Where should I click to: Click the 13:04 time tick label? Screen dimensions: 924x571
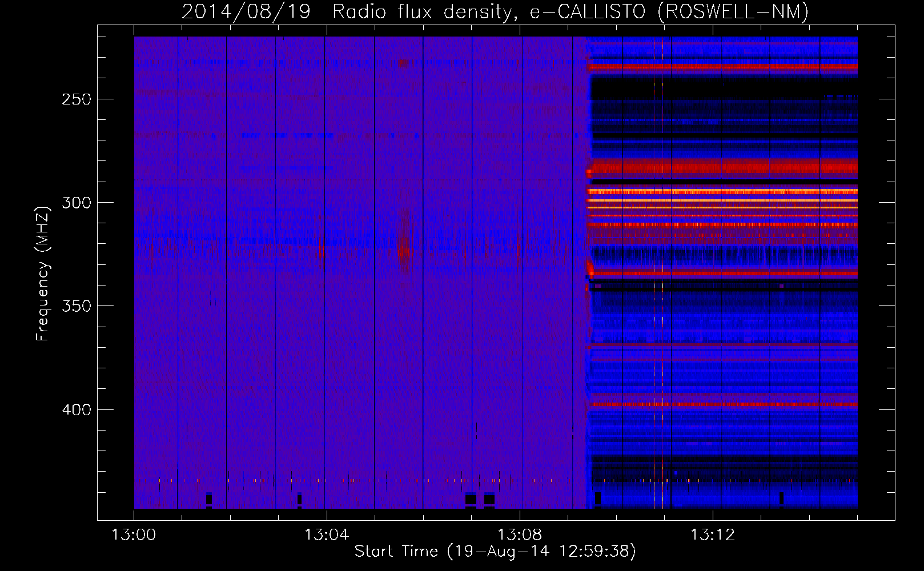pos(327,535)
